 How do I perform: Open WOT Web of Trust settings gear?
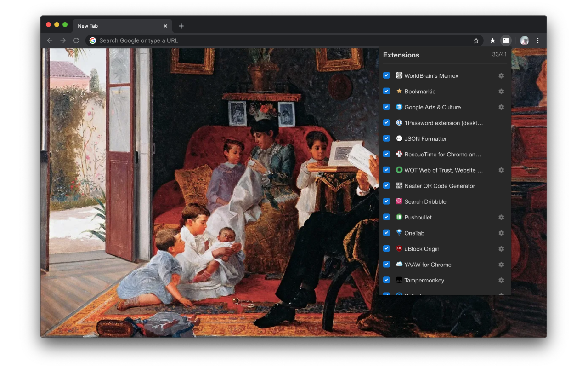tap(501, 170)
